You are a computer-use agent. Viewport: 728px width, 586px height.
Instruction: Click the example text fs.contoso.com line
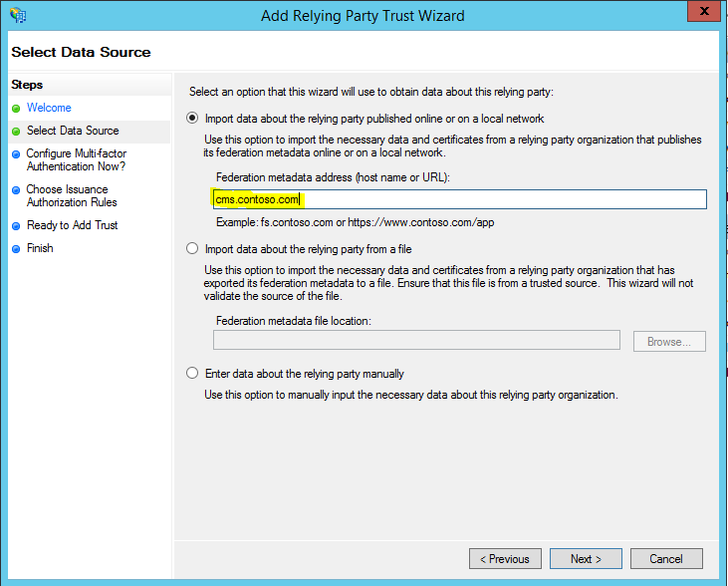(x=356, y=222)
